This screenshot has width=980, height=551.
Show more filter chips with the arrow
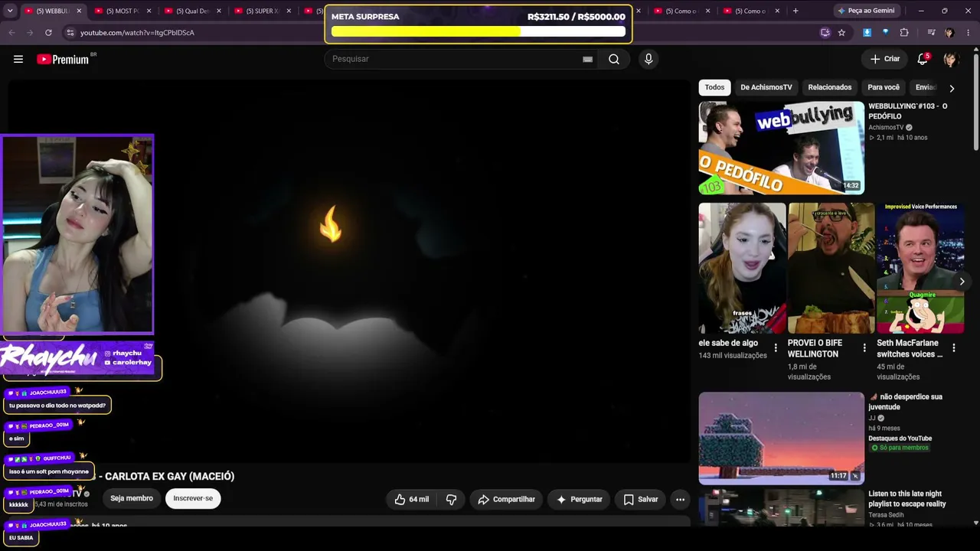click(x=952, y=88)
